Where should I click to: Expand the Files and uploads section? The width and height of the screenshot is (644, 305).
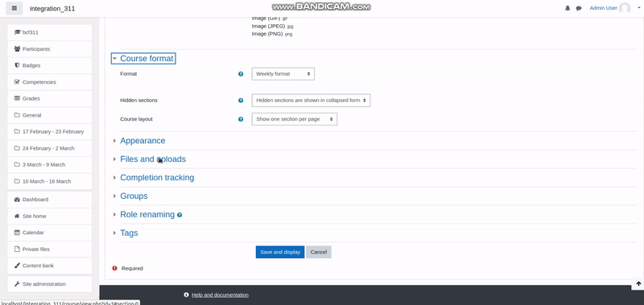click(153, 159)
